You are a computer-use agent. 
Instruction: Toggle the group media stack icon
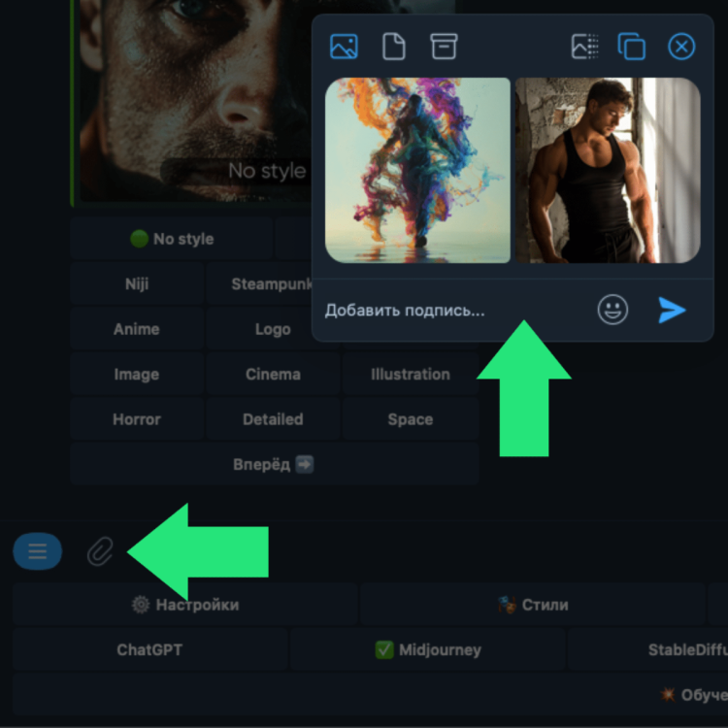[632, 47]
